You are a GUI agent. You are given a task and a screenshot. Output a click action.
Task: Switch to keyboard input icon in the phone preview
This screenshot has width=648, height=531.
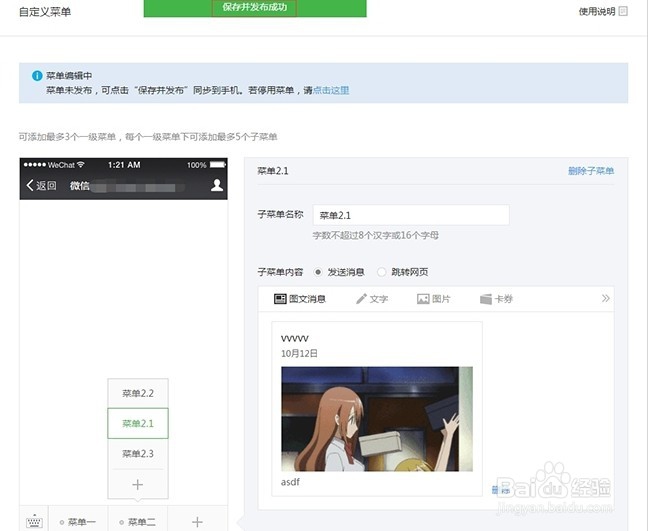pos(34,521)
